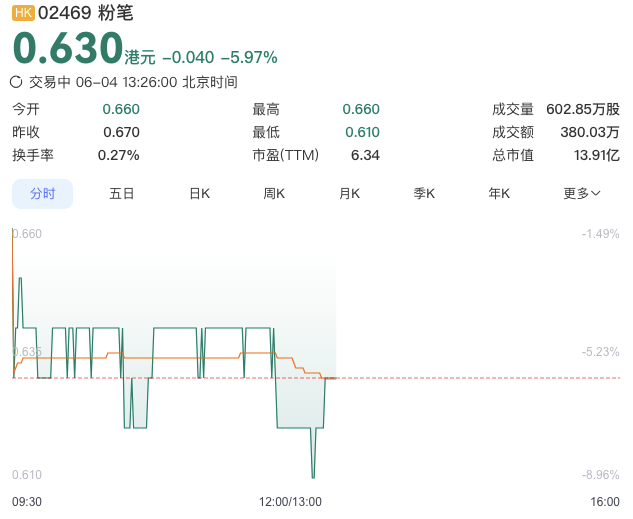Click the refresh circle icon beside 交易中
633x519 pixels.
tap(16, 82)
